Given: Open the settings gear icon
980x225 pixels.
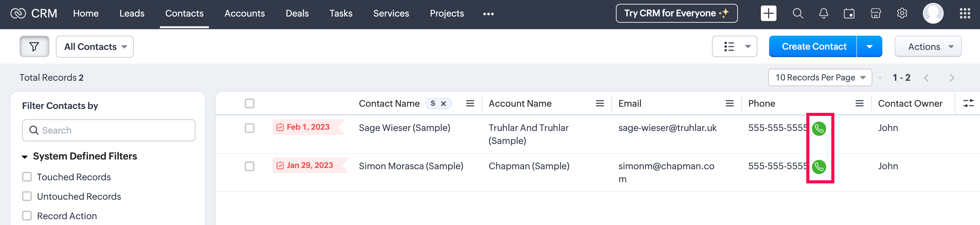Looking at the screenshot, I should click(x=901, y=14).
